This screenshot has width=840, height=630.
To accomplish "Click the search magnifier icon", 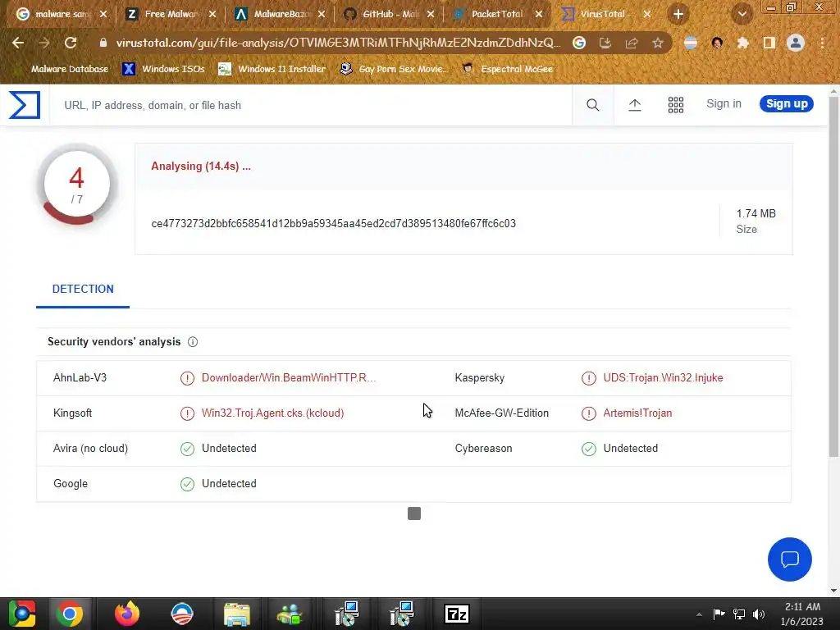I will coord(592,105).
